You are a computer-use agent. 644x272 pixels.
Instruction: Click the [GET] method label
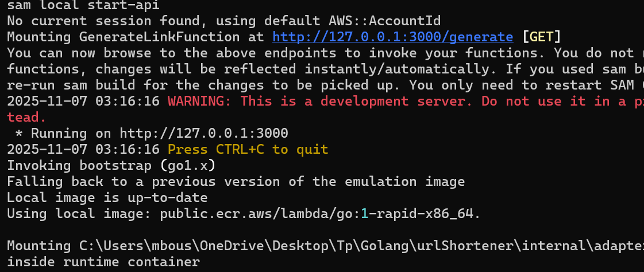[541, 37]
